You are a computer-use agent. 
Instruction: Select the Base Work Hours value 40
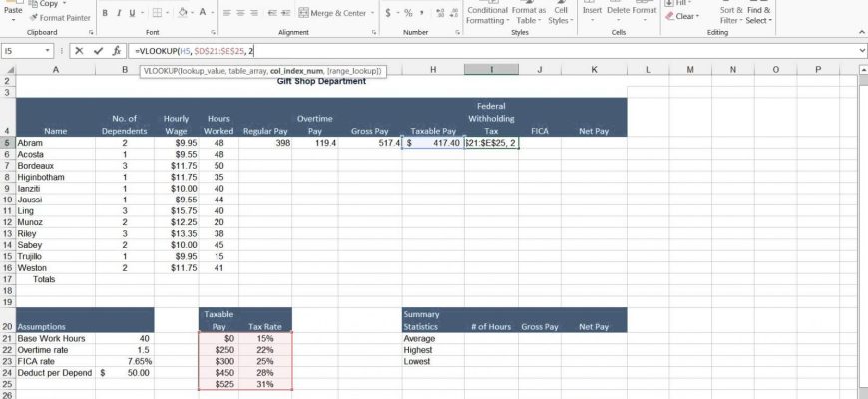[125, 338]
